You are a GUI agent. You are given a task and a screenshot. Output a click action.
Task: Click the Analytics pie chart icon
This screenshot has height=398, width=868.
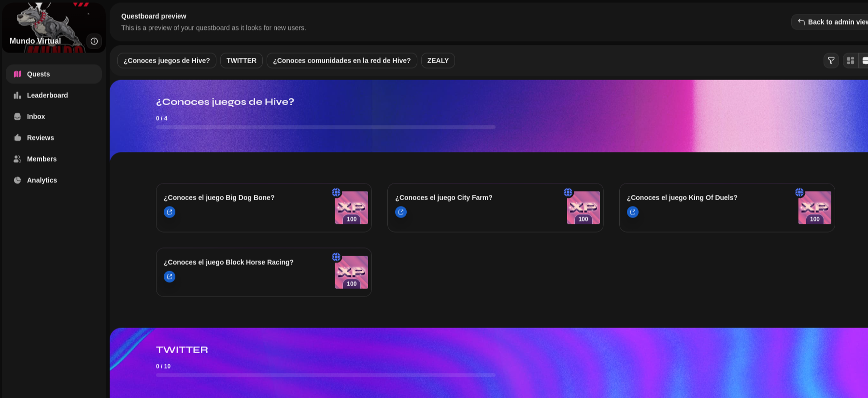[x=17, y=180]
